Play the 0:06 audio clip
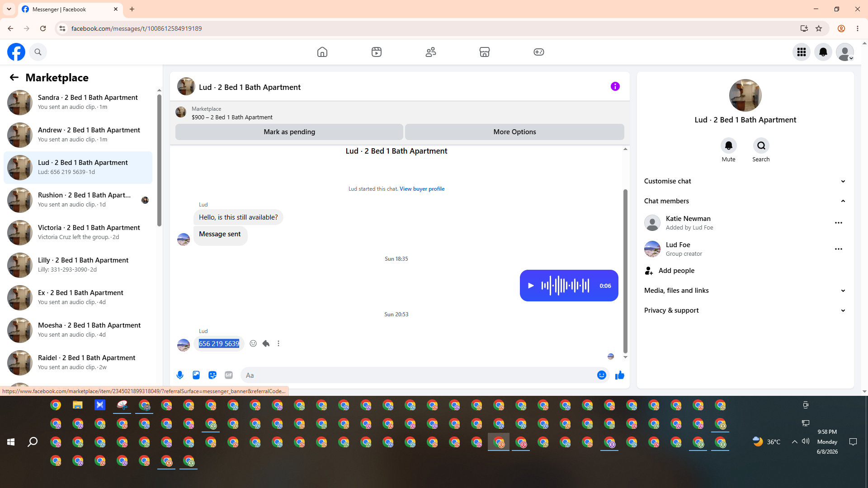The width and height of the screenshot is (868, 488). [x=531, y=286]
